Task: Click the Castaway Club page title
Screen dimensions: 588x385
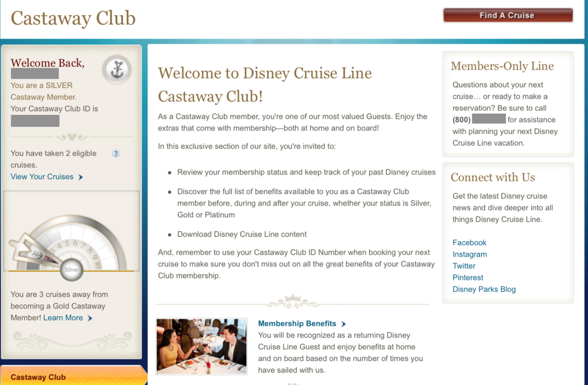Action: tap(73, 18)
